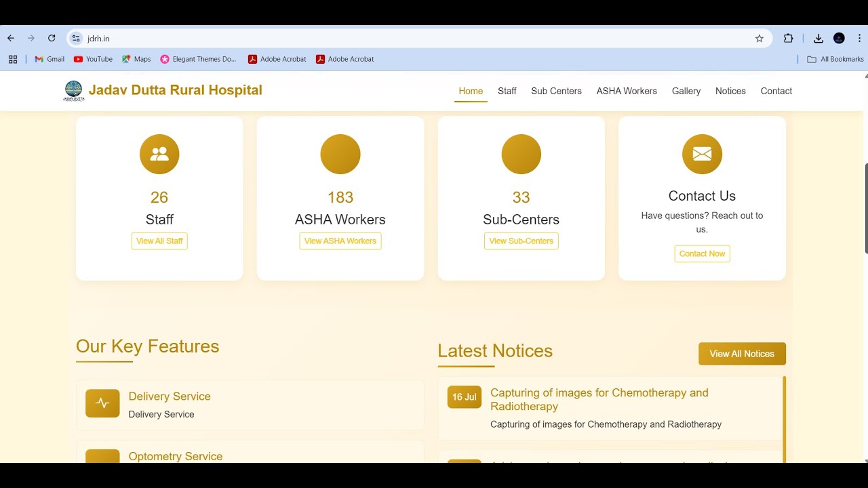Open the Gallery navigation item
868x488 pixels.
pos(686,91)
